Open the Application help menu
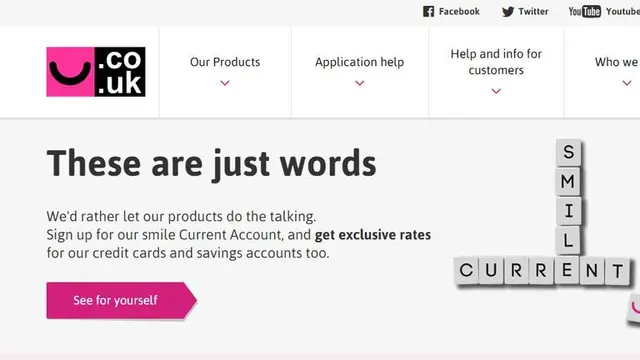640x360 pixels. [360, 62]
